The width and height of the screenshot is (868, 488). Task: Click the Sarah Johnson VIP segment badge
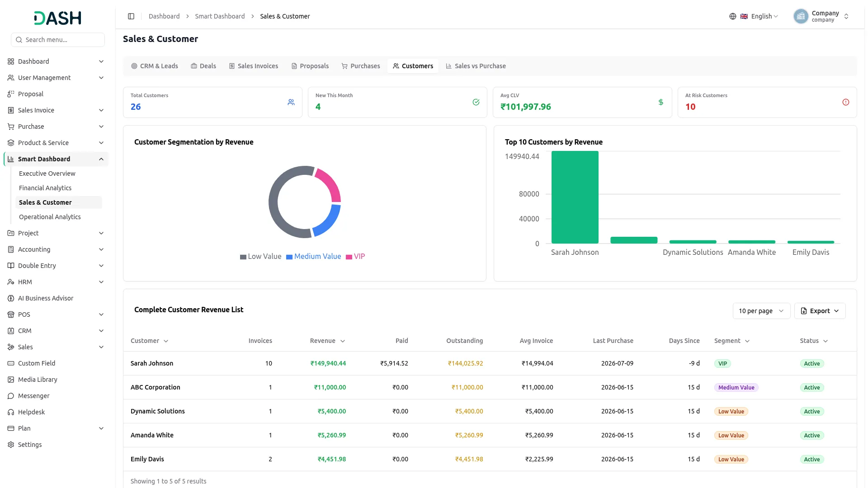point(722,364)
